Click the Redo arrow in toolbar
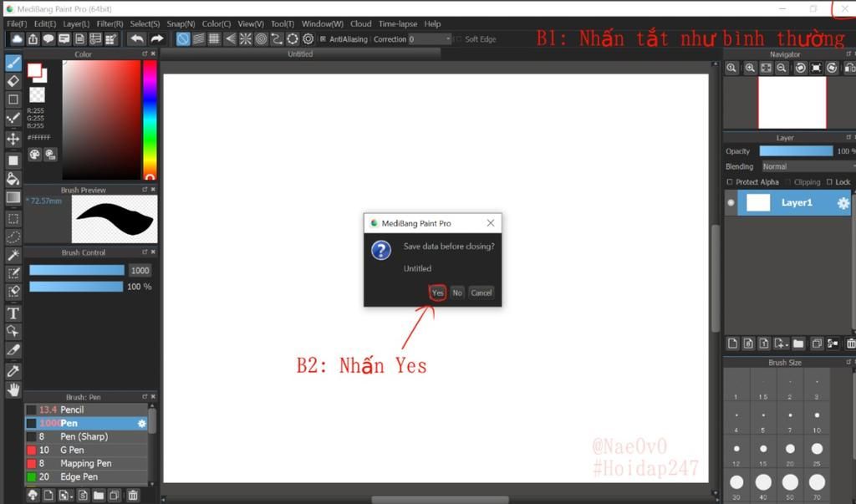This screenshot has height=504, width=856. coord(156,38)
